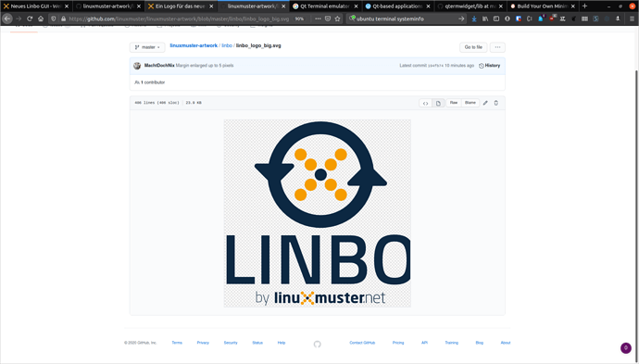Click the GitHub Octocat footer logo
Viewport: 639px width, 364px height.
(317, 344)
